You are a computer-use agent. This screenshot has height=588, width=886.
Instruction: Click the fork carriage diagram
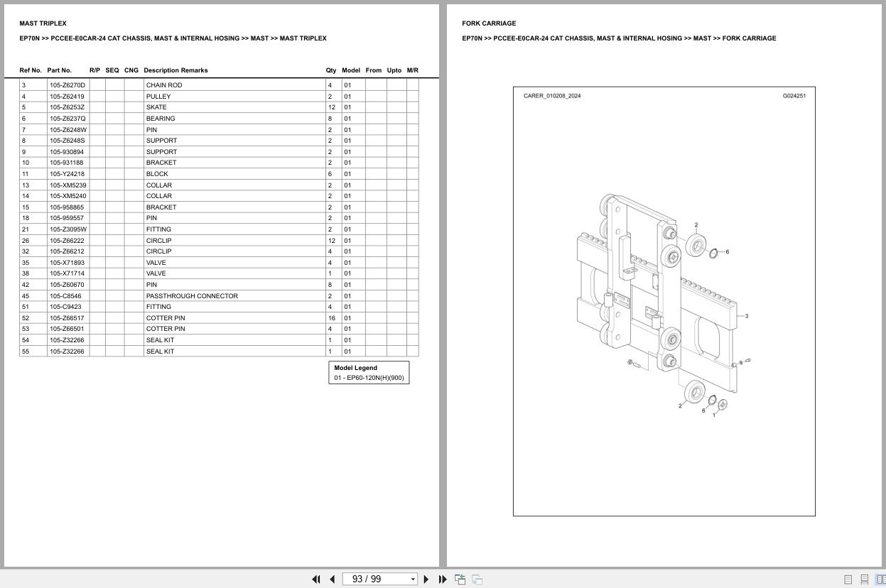coord(664,303)
